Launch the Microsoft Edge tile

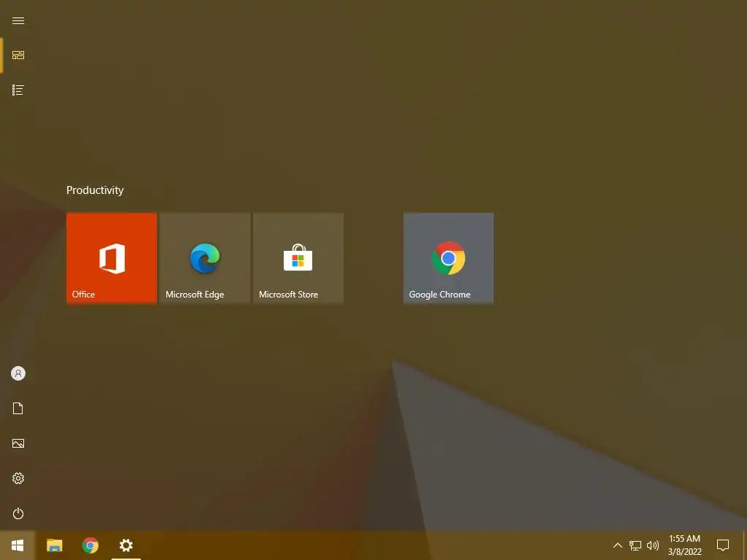(x=205, y=258)
